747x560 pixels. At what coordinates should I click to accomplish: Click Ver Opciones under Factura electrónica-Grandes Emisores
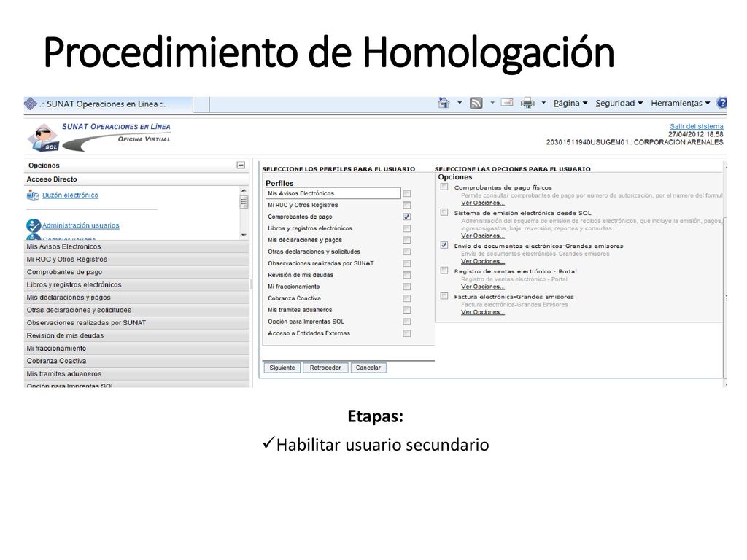click(483, 312)
